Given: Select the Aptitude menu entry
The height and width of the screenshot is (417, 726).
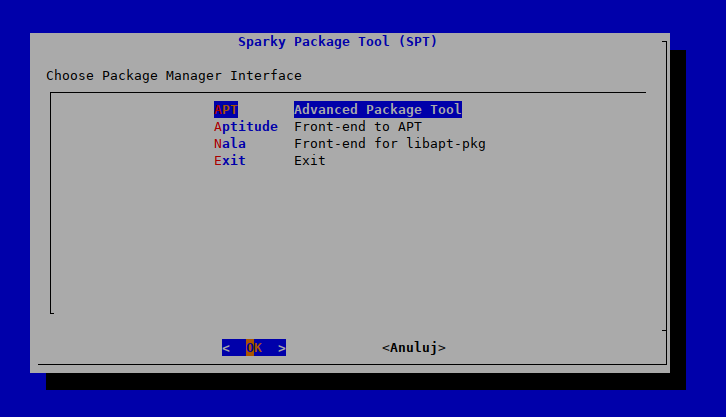Looking at the screenshot, I should (246, 127).
